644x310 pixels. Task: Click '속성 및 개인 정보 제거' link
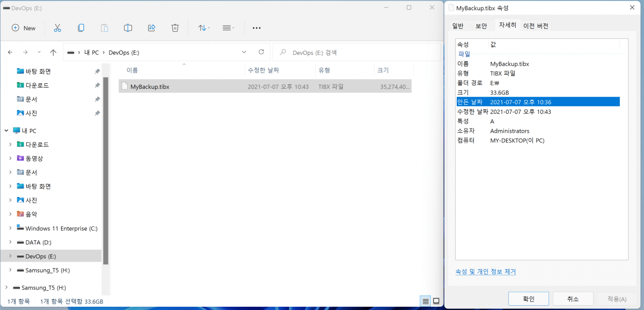(486, 272)
